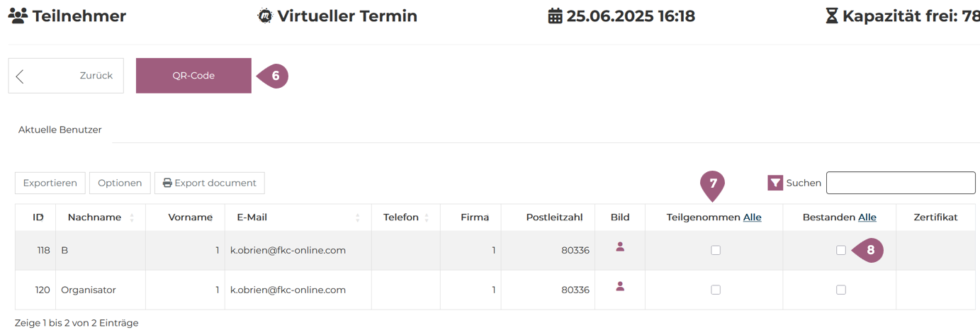Click the filter icon next to Suchen
Viewport: 980px width, 335px height.
[775, 183]
